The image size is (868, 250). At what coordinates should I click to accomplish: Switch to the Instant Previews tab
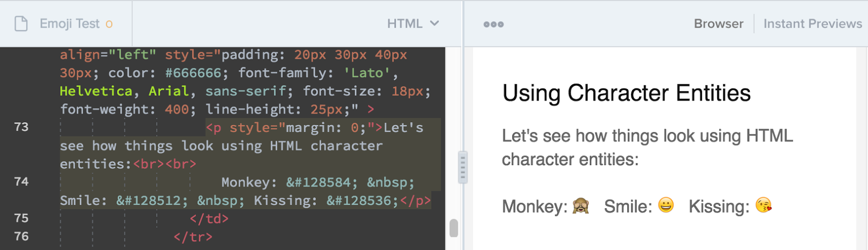point(812,24)
